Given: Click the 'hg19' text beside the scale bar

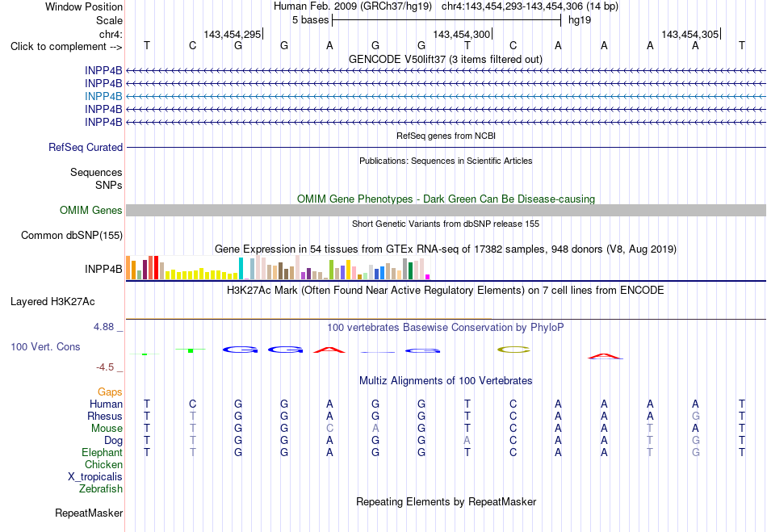Looking at the screenshot, I should click(x=580, y=20).
